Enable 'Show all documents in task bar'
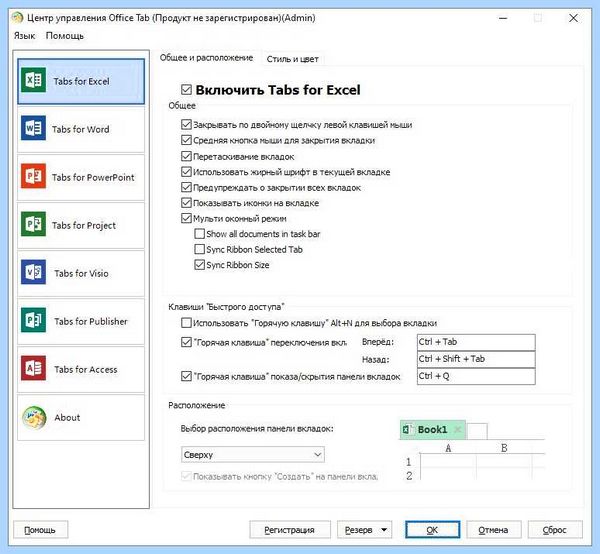600x554 pixels. pyautogui.click(x=200, y=234)
